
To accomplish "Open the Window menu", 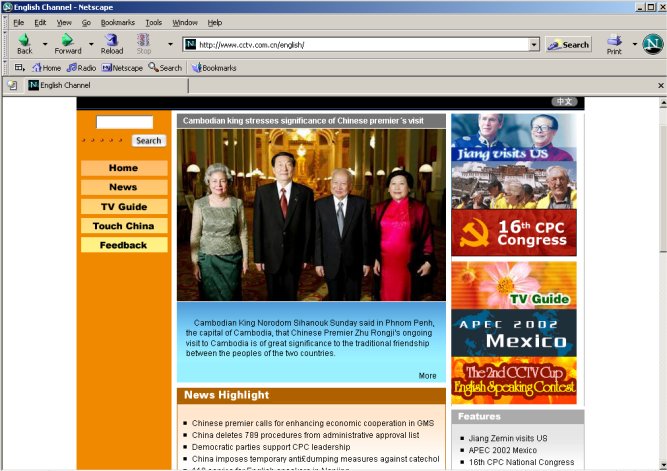I will tap(185, 23).
